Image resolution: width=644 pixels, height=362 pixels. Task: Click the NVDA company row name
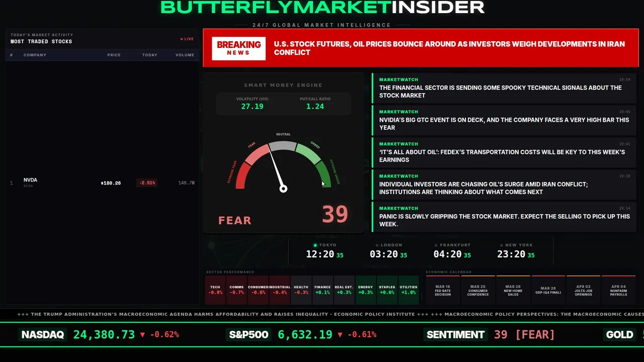(30, 180)
